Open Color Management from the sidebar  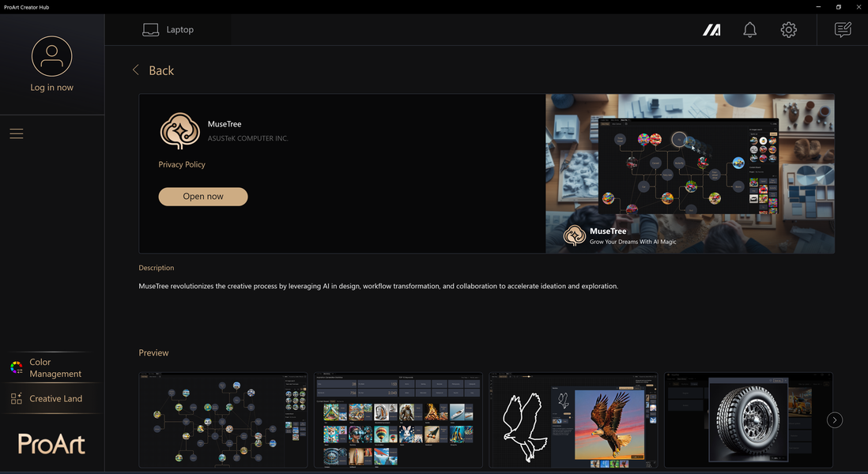coord(53,368)
